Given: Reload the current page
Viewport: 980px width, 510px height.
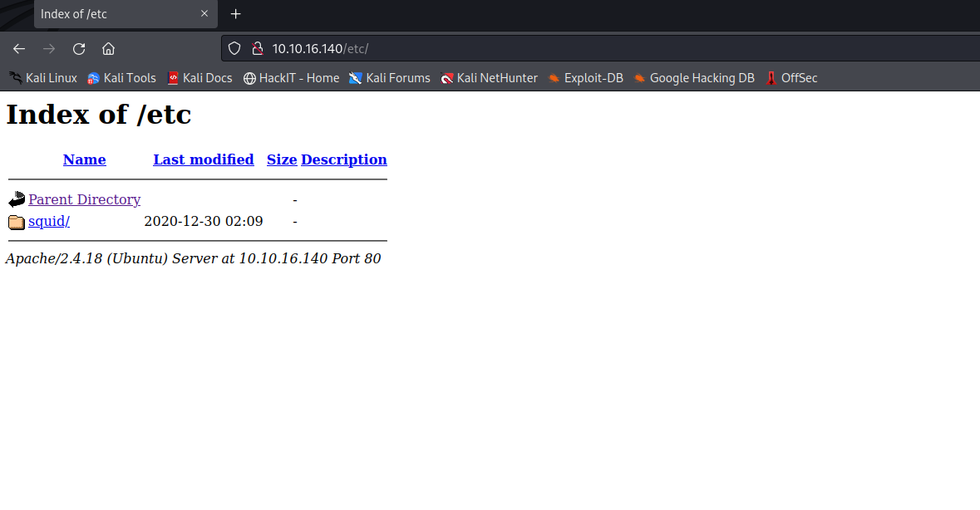Looking at the screenshot, I should pyautogui.click(x=79, y=49).
